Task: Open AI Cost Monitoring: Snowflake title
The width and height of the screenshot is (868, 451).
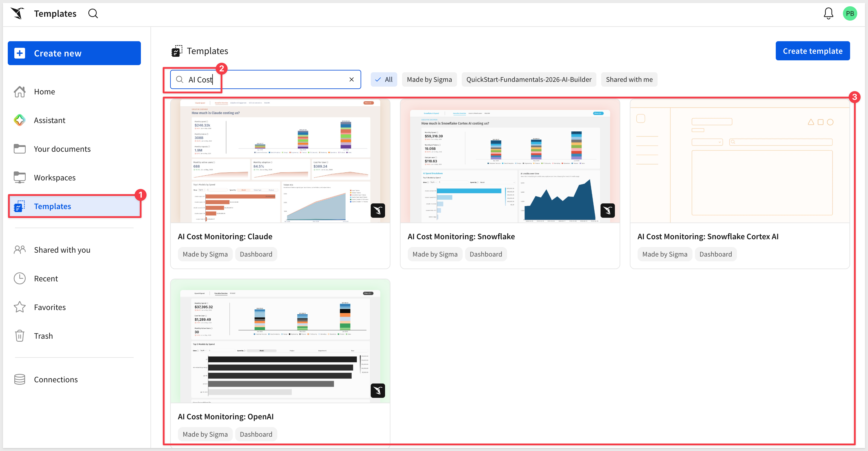Action: point(461,237)
